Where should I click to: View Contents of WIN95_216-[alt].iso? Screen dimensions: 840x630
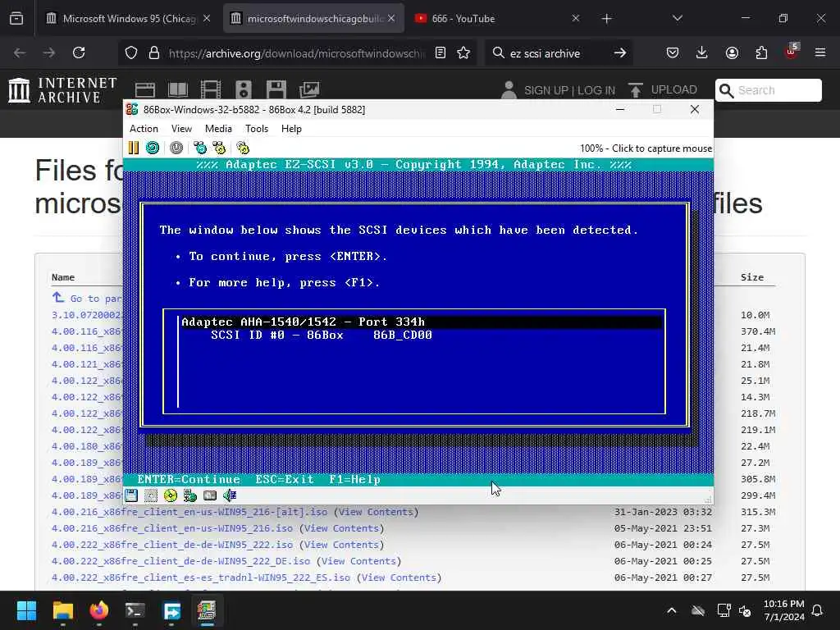point(376,512)
